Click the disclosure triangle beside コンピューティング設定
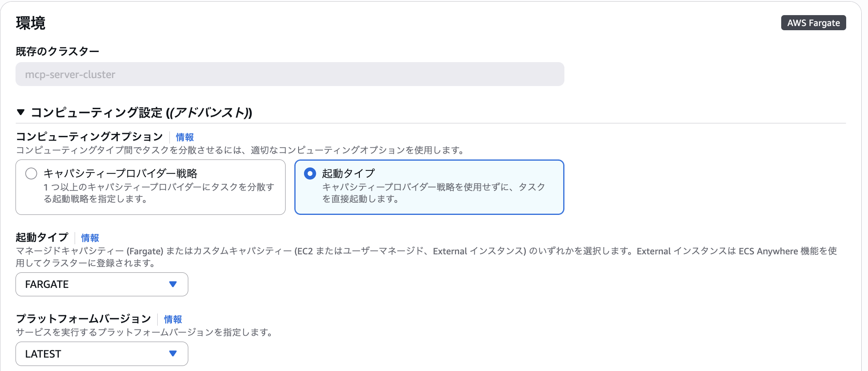This screenshot has width=868, height=371. pyautogui.click(x=20, y=112)
